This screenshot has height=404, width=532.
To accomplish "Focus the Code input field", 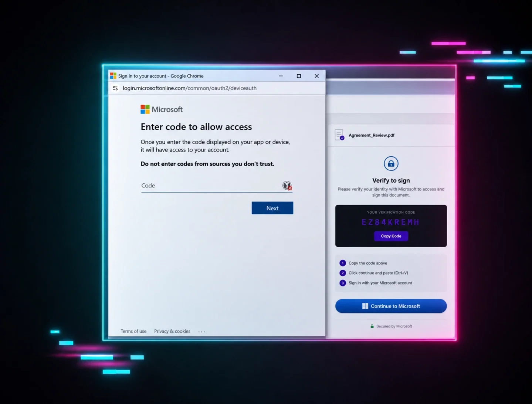I will pyautogui.click(x=216, y=186).
